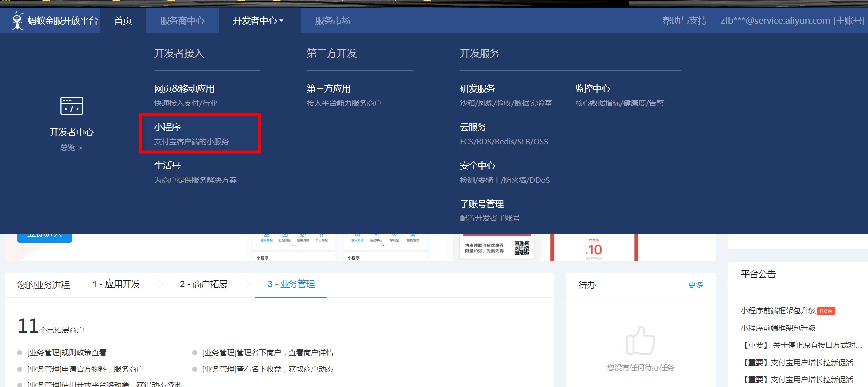Open 子账号管理 menu entry
The height and width of the screenshot is (387, 868).
[482, 204]
